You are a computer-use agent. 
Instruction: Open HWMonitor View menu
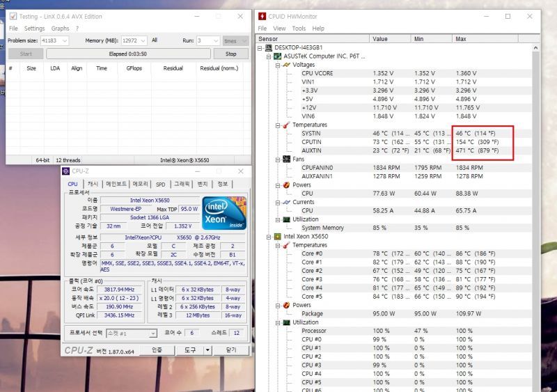coord(279,29)
